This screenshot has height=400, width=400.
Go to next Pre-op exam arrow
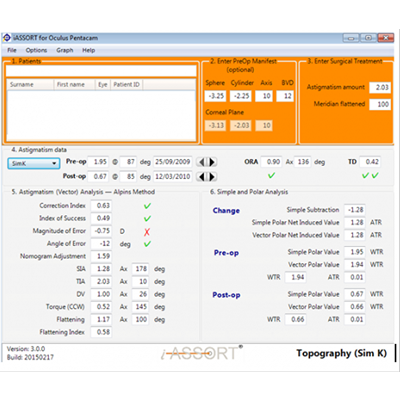pyautogui.click(x=212, y=162)
